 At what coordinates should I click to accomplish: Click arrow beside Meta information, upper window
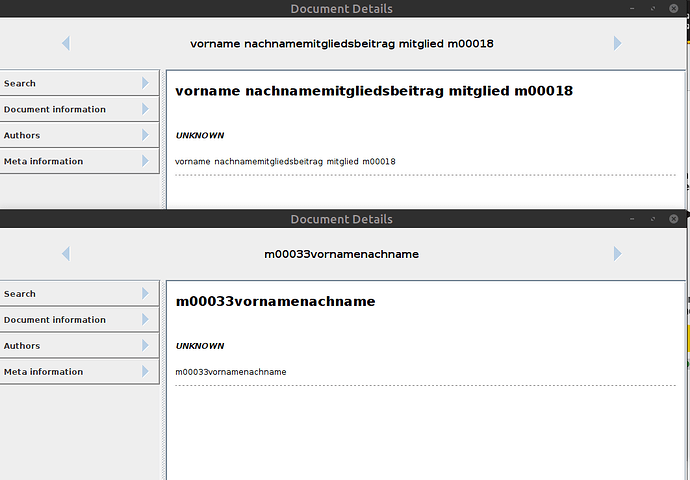(x=146, y=161)
